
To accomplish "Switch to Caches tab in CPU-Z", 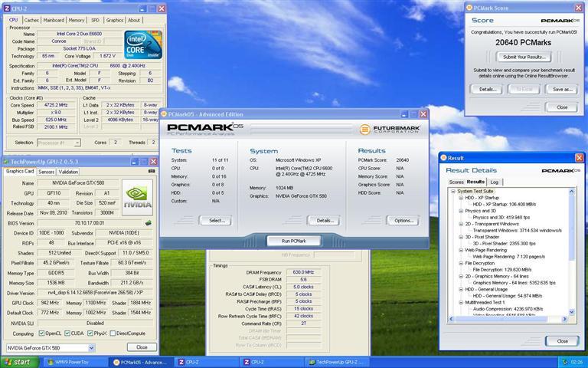I will (x=31, y=20).
